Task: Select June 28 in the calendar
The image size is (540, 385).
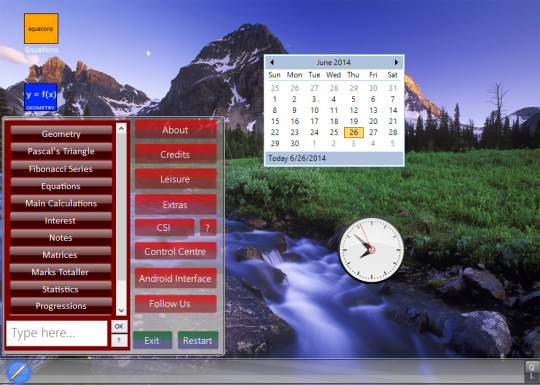Action: pos(393,132)
